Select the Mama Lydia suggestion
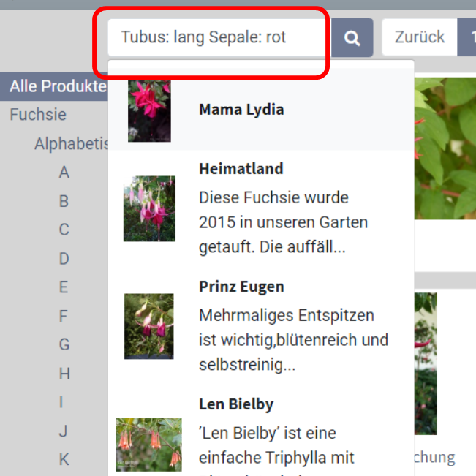Image resolution: width=476 pixels, height=476 pixels. 241,110
